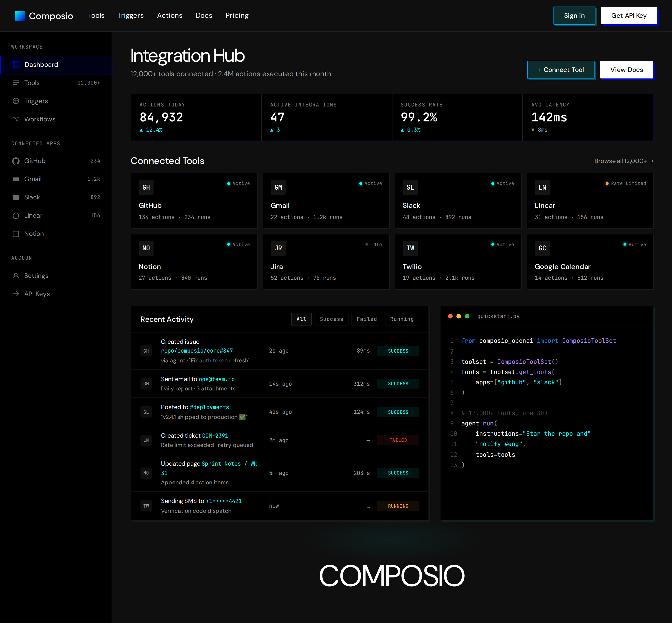Image resolution: width=672 pixels, height=623 pixels.
Task: Click the Success Rate 99.2% stat
Action: pos(457,117)
